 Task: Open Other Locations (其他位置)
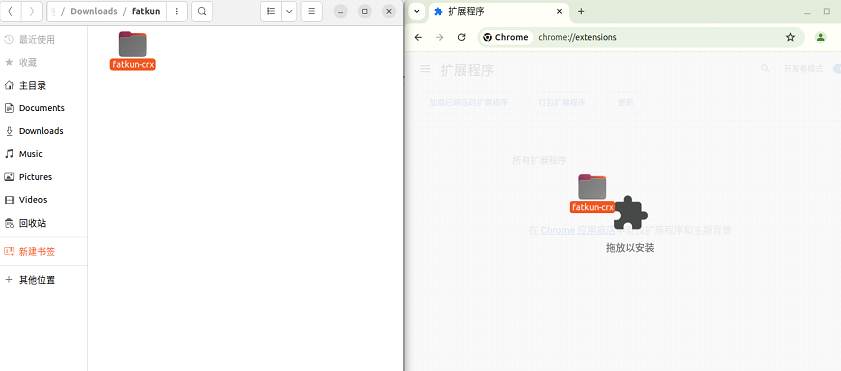click(43, 280)
